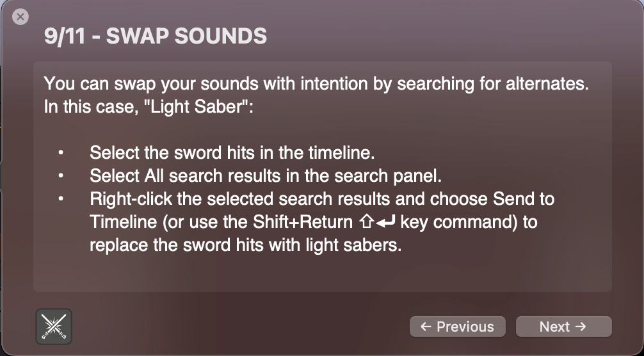Click the "9/11 - SWAP SOUNDS" heading
The height and width of the screenshot is (356, 644).
pos(156,36)
